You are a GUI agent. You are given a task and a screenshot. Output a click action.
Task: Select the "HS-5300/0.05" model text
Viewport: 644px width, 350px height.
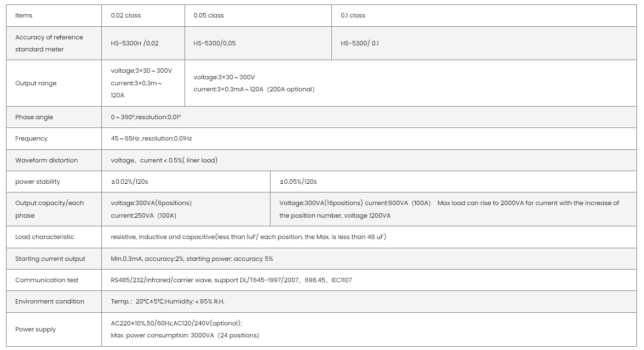(215, 43)
